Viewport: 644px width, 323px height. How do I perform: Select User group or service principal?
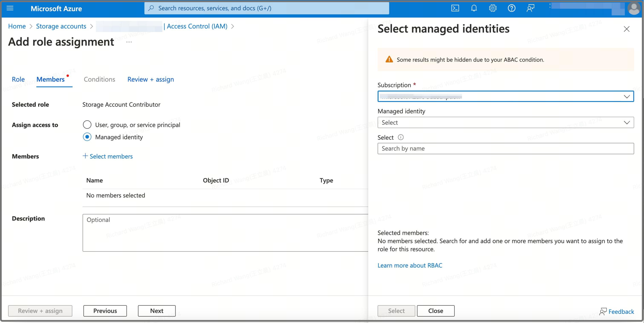click(87, 124)
